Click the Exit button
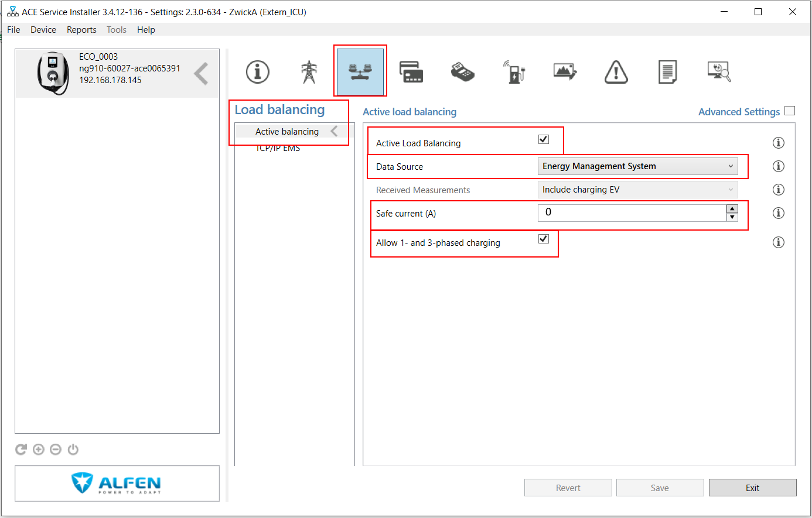The width and height of the screenshot is (812, 518). [x=752, y=488]
